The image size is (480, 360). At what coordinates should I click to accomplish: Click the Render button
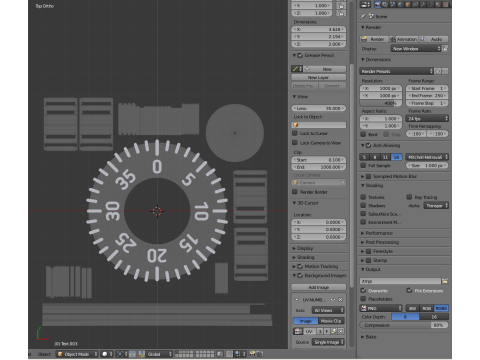374,39
